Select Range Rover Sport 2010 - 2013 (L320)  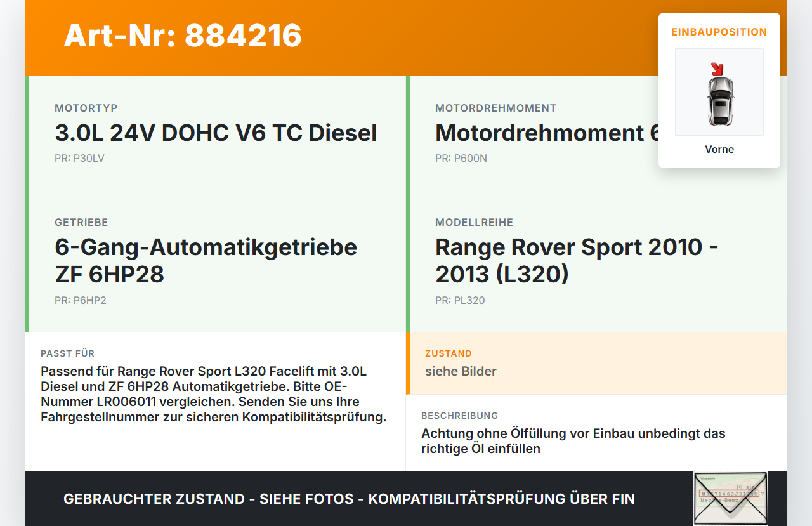click(x=577, y=261)
